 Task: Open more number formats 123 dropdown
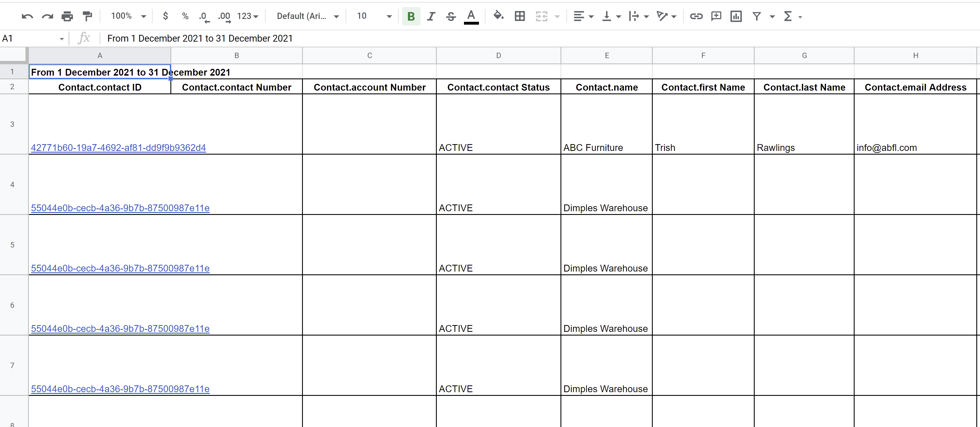(x=248, y=16)
